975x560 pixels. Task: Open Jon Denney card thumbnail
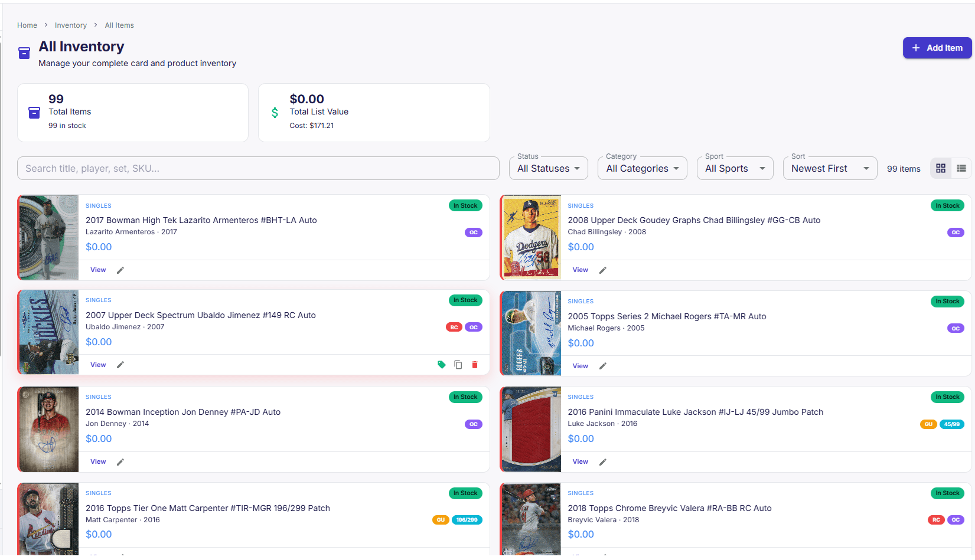coord(48,429)
